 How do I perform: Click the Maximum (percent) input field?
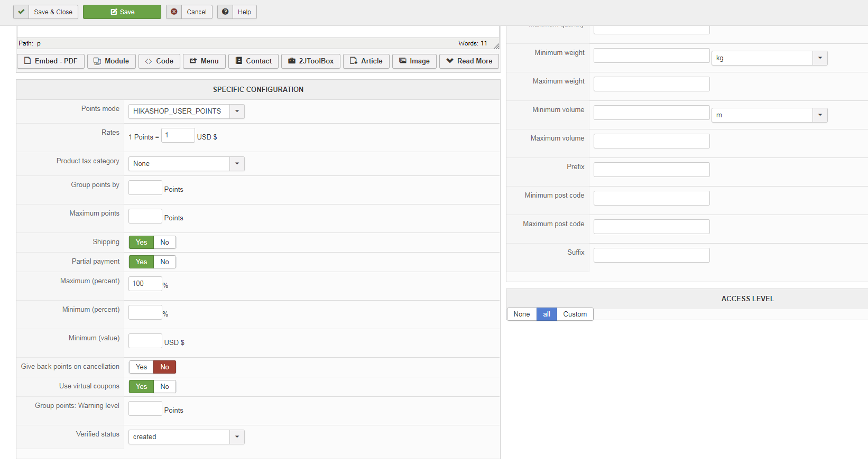[x=145, y=284]
